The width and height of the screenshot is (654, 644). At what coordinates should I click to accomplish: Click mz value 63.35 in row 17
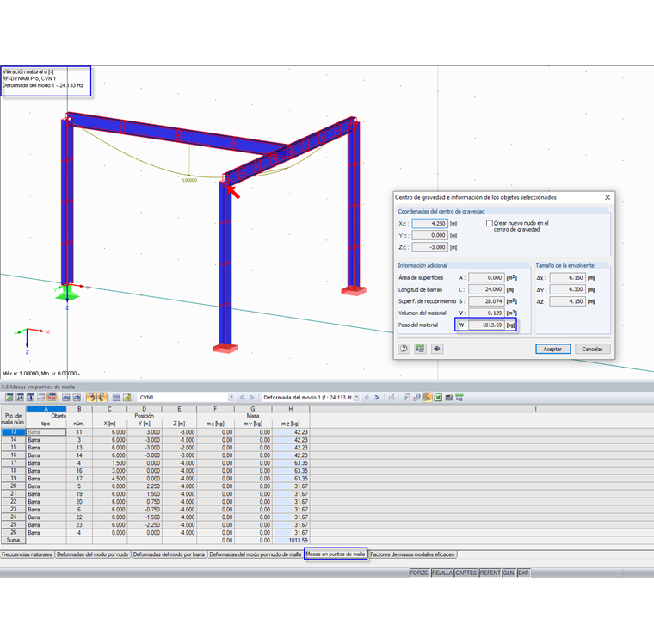click(x=291, y=463)
